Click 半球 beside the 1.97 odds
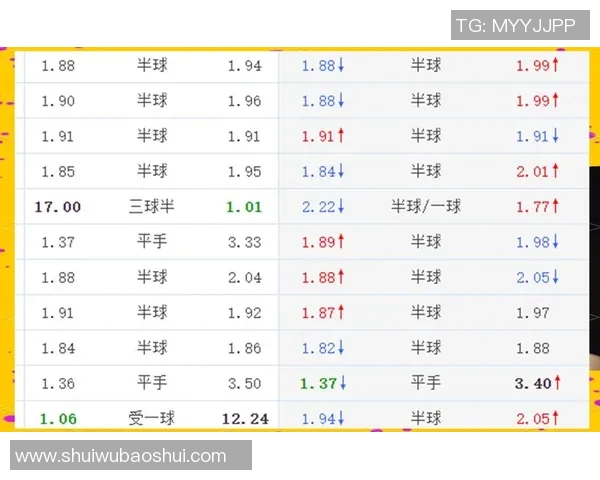Image resolution: width=600 pixels, height=480 pixels. 426,312
